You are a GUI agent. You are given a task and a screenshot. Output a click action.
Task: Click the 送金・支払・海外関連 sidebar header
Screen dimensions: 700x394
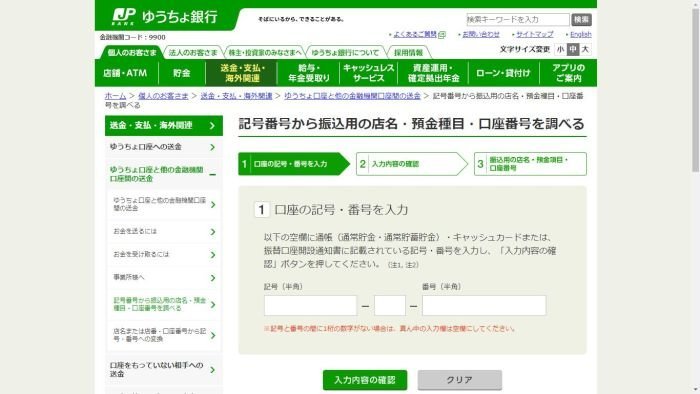[164, 125]
